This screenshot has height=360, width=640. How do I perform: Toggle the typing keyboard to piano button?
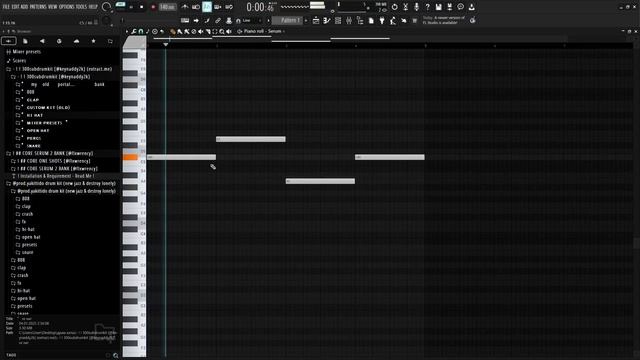click(185, 20)
